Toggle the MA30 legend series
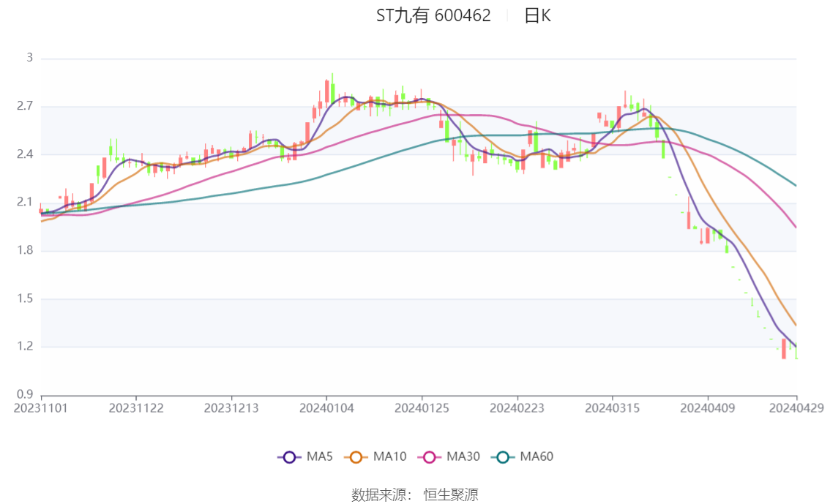The height and width of the screenshot is (504, 830). [449, 457]
